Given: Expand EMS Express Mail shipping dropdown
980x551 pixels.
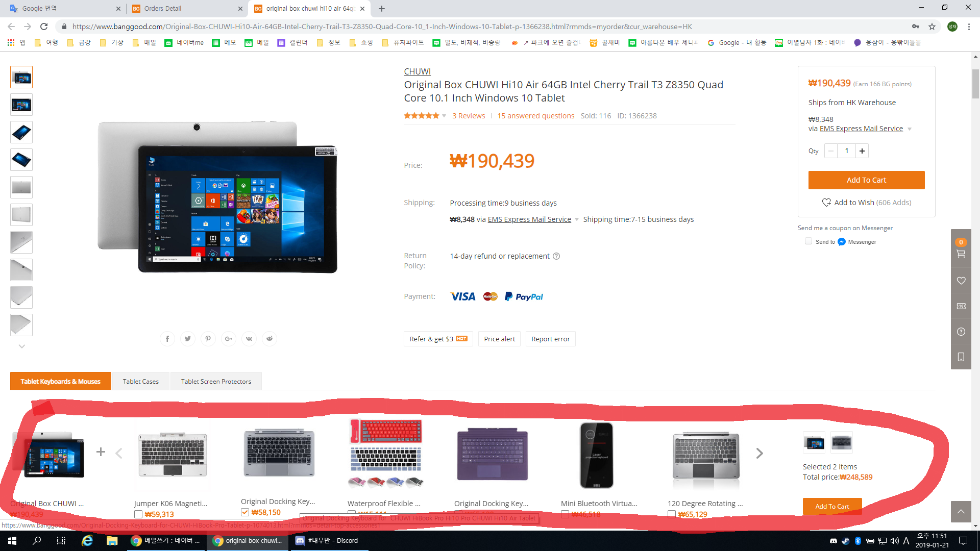Looking at the screenshot, I should click(x=577, y=219).
